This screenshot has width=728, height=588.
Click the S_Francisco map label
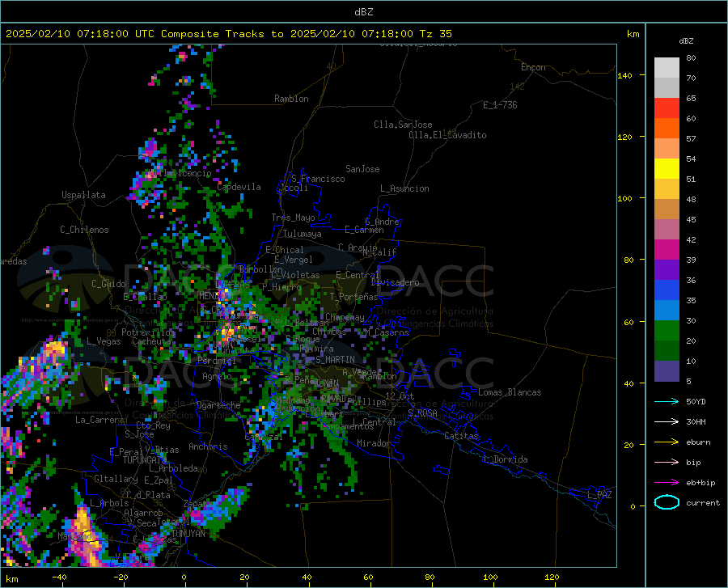pyautogui.click(x=318, y=179)
